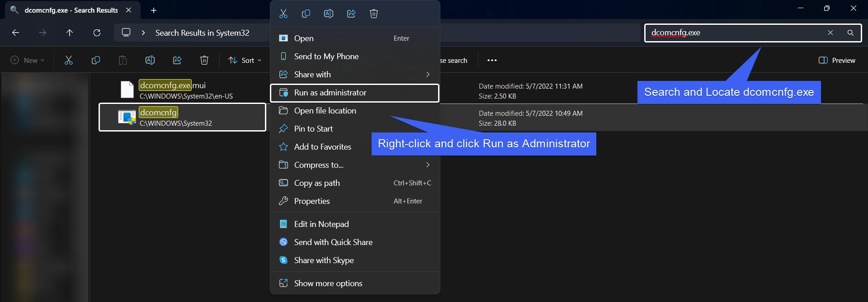This screenshot has width=868, height=302.
Task: Go back with the back arrow
Action: coord(15,33)
